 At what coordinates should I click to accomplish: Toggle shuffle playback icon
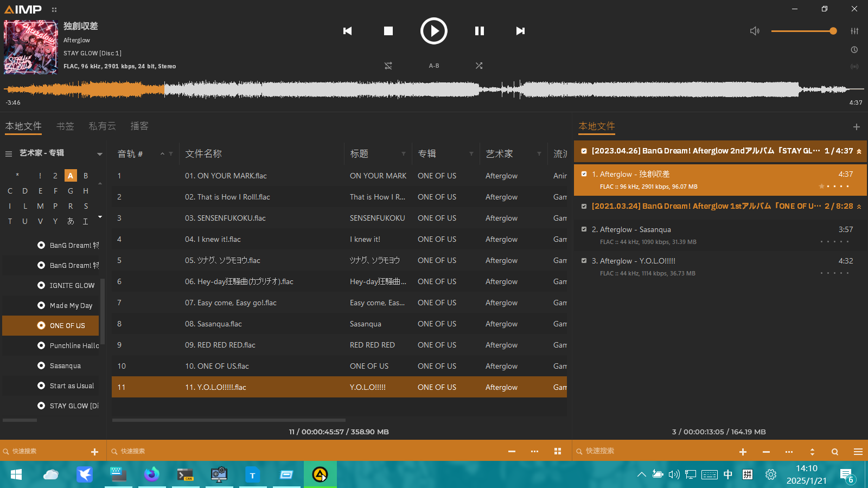click(x=479, y=66)
